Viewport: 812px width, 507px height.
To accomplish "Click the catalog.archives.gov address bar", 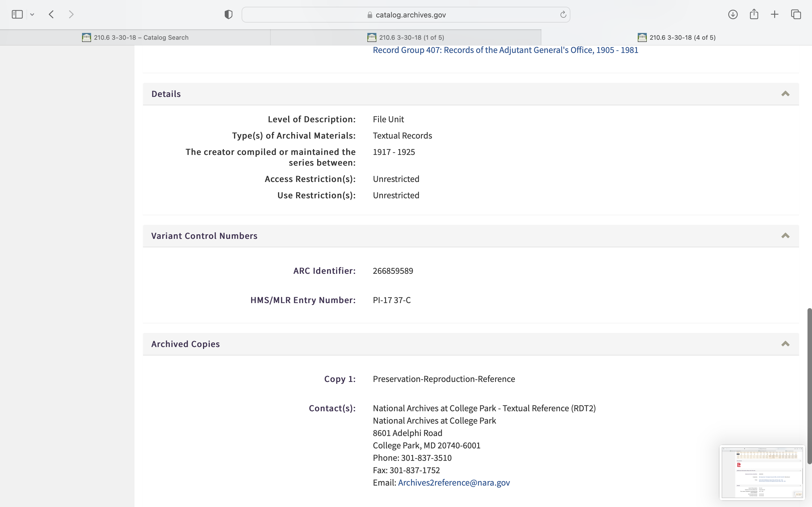I will [x=406, y=15].
